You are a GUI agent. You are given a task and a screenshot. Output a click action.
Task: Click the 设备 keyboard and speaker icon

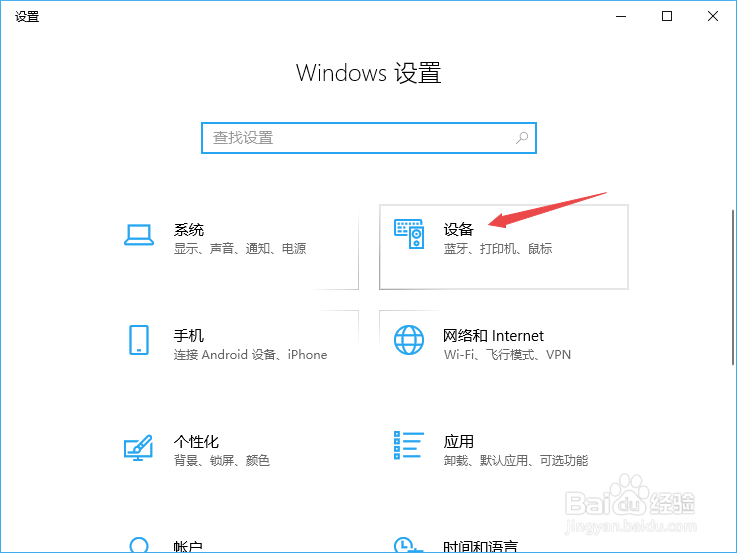tap(409, 234)
